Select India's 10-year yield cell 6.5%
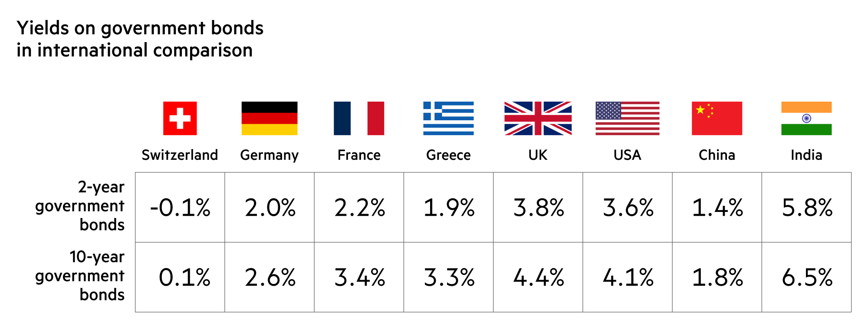Screen dimensions: 868x327 [807, 277]
